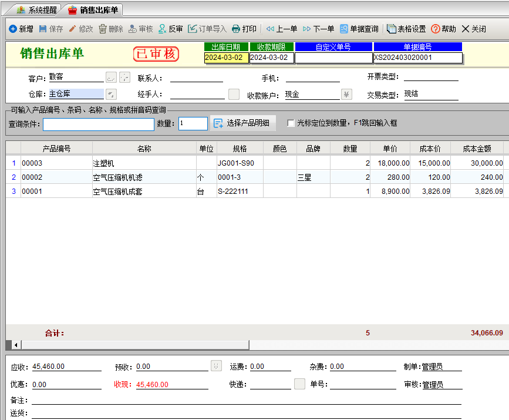Click the 收款期限 date field
Image resolution: width=509 pixels, height=420 pixels.
point(271,58)
